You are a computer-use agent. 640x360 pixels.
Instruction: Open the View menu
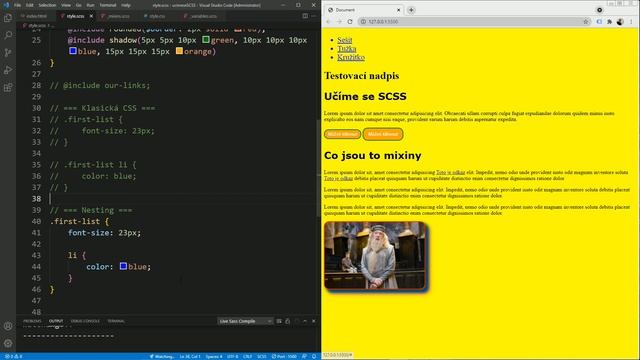click(66, 5)
